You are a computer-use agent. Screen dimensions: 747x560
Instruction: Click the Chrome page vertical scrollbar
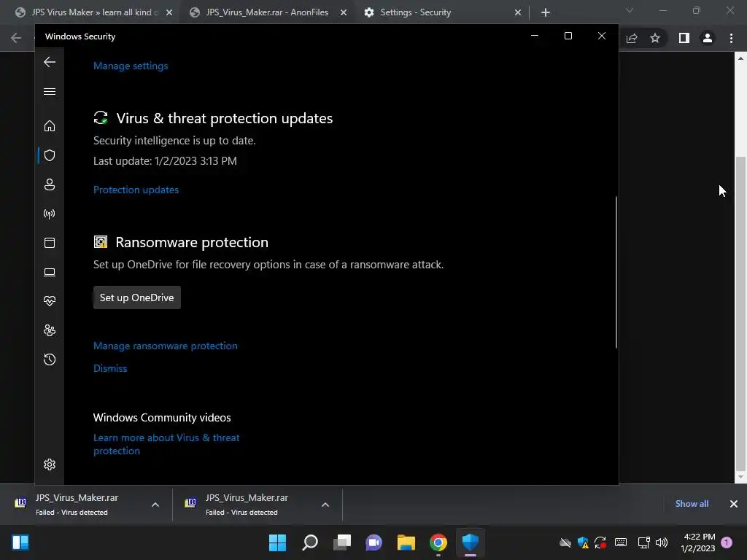coord(740,312)
